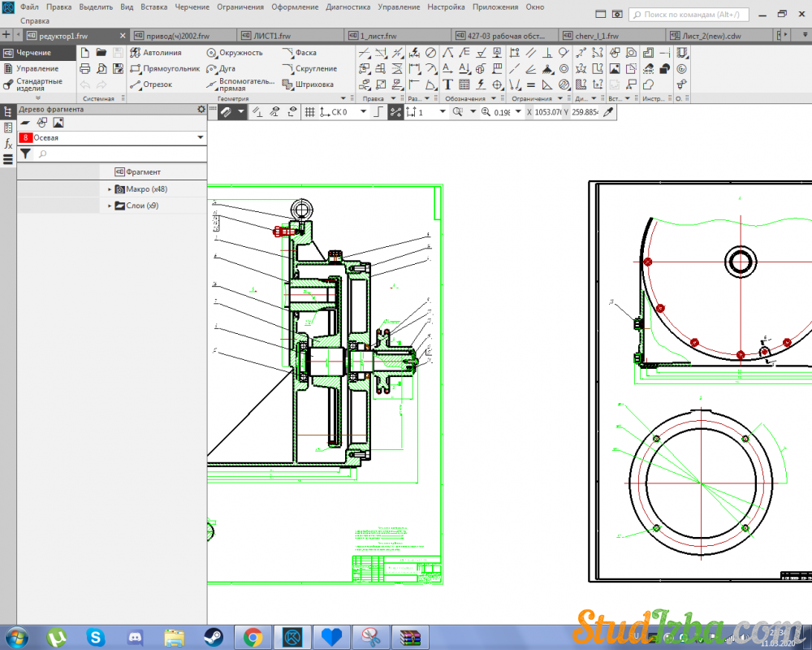Open the Осевая line style dropdown
812x650 pixels.
(200, 138)
